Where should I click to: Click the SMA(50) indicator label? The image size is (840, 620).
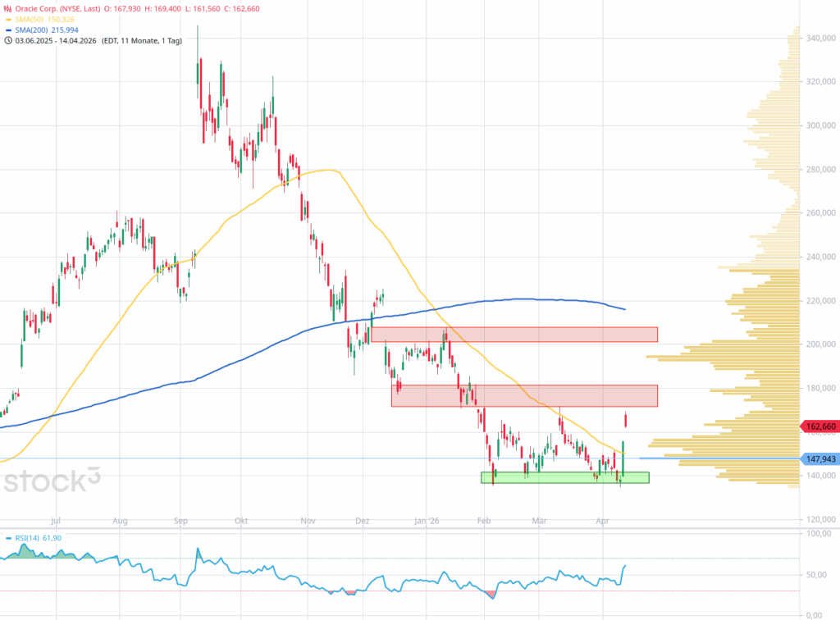click(32, 17)
